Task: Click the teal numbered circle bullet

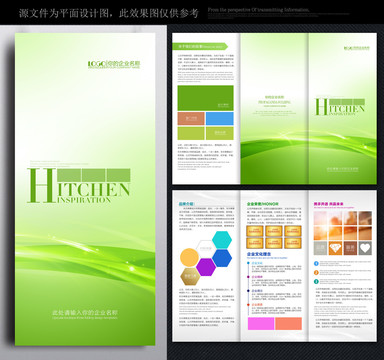Action: (x=316, y=281)
